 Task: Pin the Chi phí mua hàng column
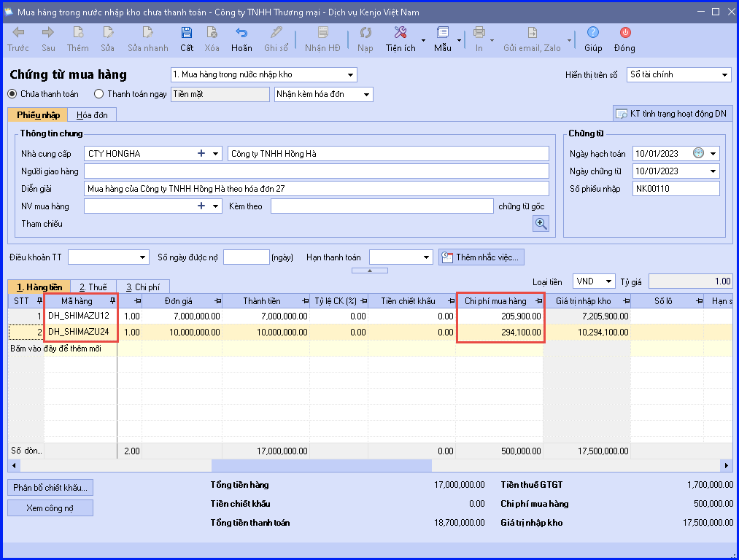[x=538, y=301]
